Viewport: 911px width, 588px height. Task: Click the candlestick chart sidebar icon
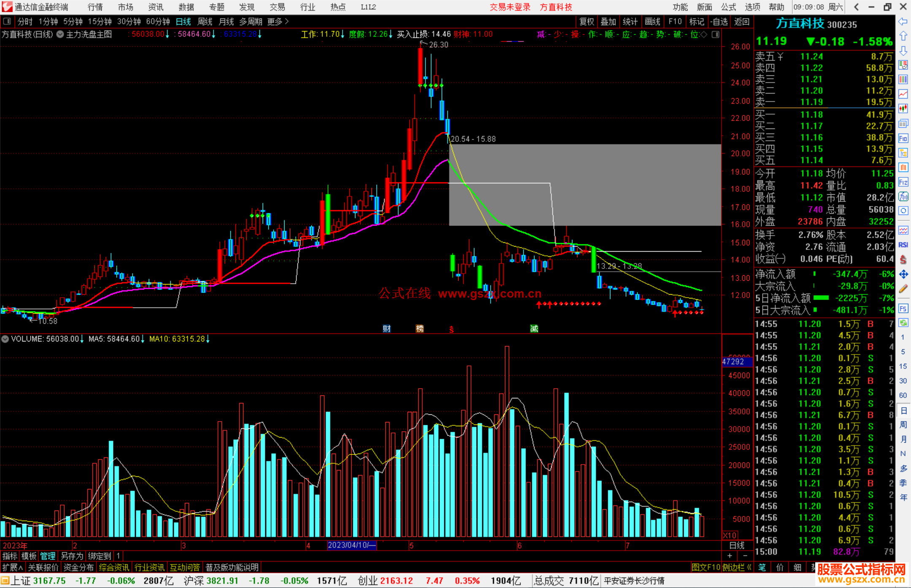click(903, 108)
